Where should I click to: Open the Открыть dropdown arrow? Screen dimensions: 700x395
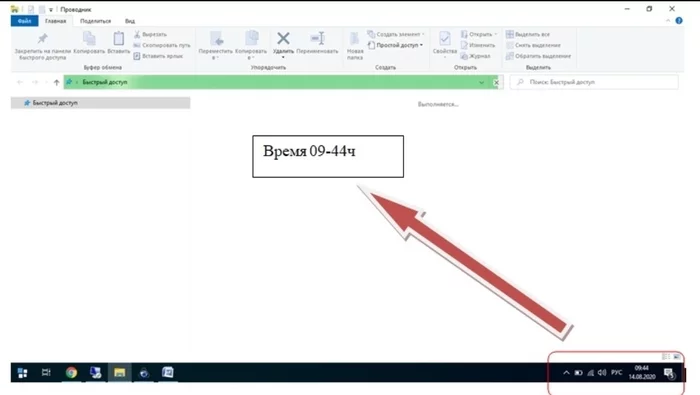pos(495,34)
